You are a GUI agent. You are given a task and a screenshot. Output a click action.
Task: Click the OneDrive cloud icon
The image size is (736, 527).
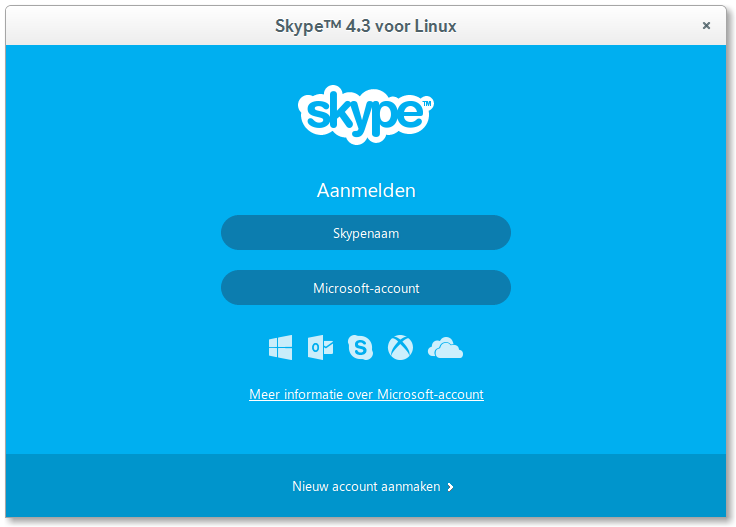445,348
